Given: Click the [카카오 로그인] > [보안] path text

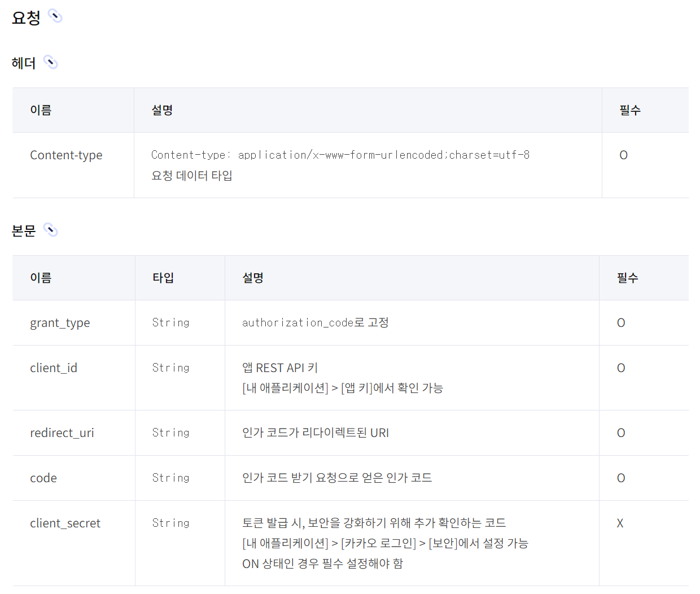Looking at the screenshot, I should coord(385,543).
